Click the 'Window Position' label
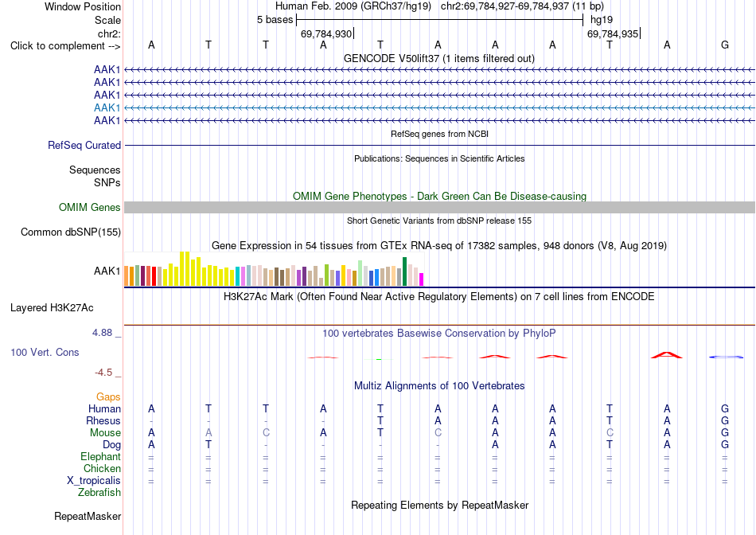This screenshot has width=756, height=535. (x=83, y=6)
